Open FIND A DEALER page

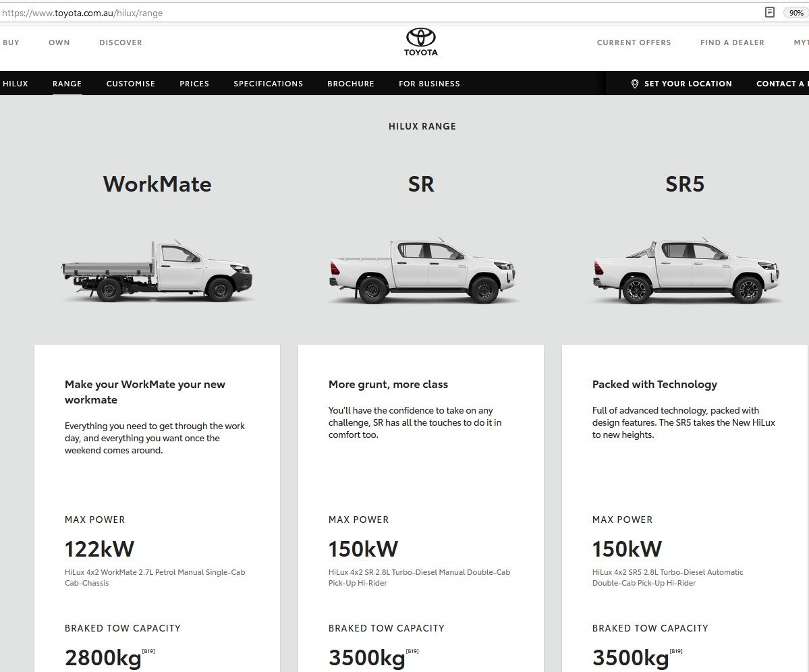coord(732,43)
